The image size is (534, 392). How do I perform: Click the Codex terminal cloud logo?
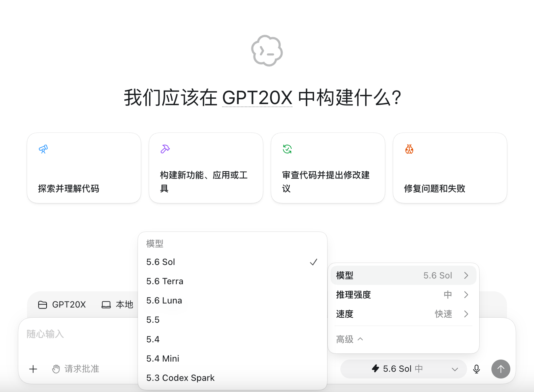click(267, 51)
